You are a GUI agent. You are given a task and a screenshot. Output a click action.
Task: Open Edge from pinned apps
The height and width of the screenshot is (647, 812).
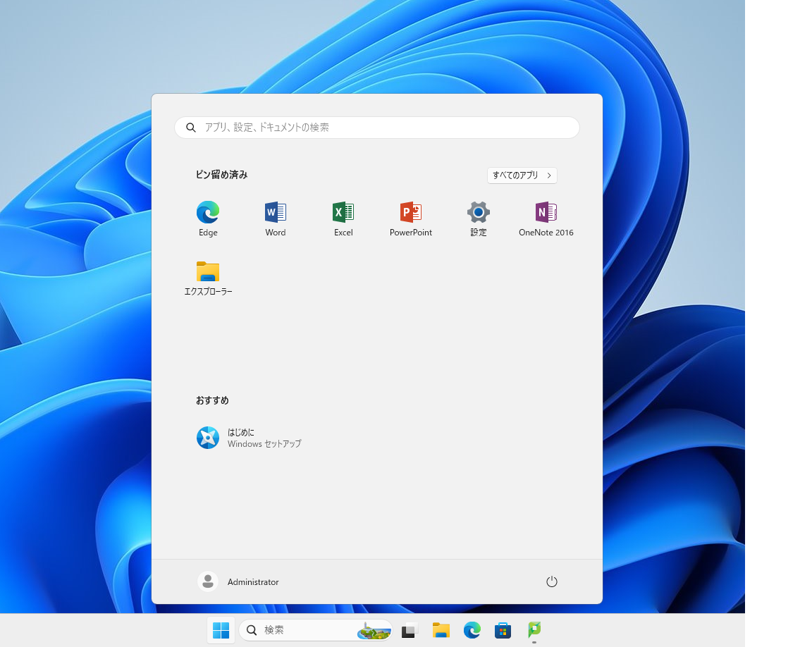208,218
